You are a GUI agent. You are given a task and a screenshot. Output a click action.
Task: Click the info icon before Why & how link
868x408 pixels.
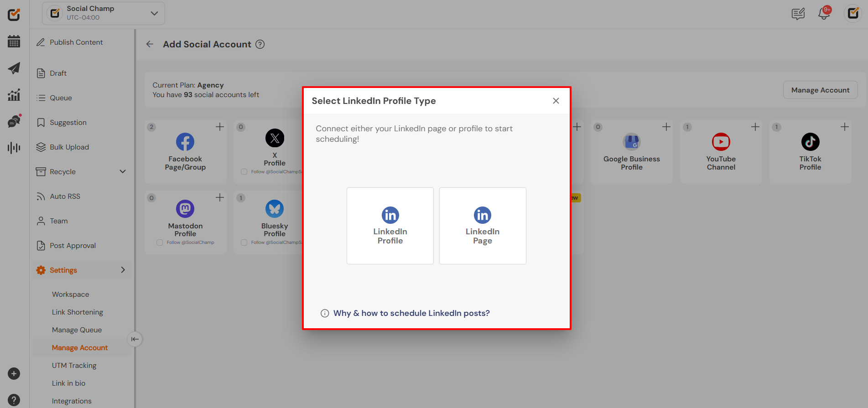tap(325, 313)
